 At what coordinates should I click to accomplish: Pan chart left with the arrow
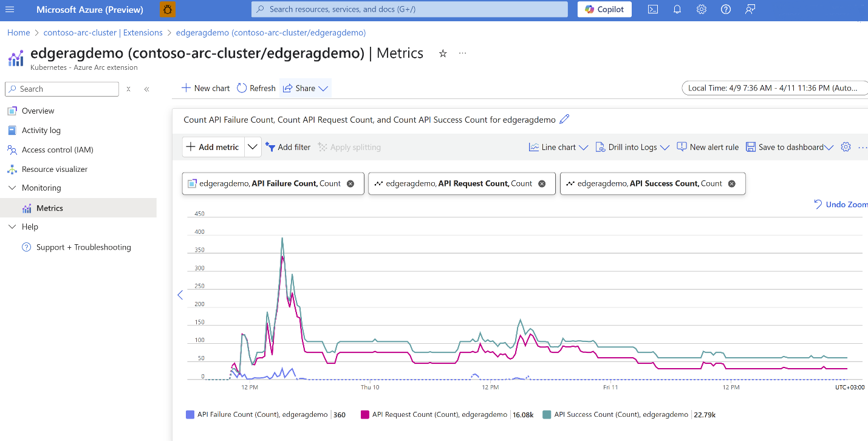click(x=180, y=295)
